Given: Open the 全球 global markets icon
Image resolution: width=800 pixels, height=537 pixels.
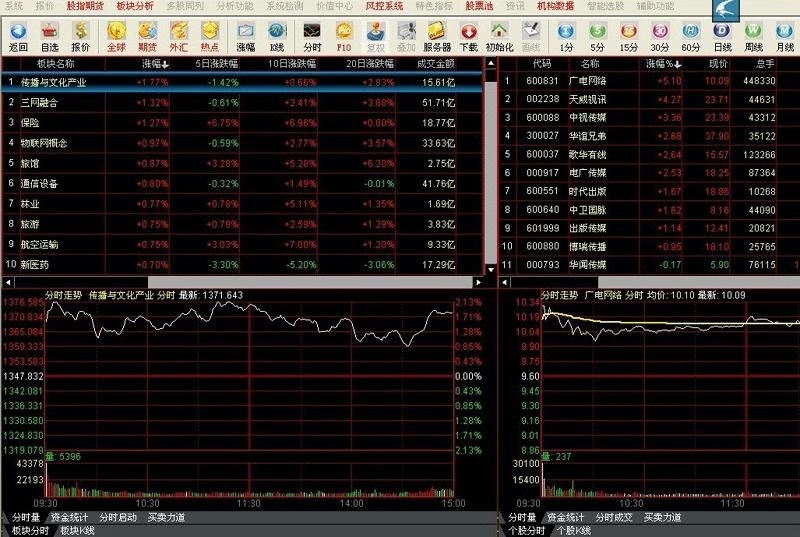Looking at the screenshot, I should point(117,36).
